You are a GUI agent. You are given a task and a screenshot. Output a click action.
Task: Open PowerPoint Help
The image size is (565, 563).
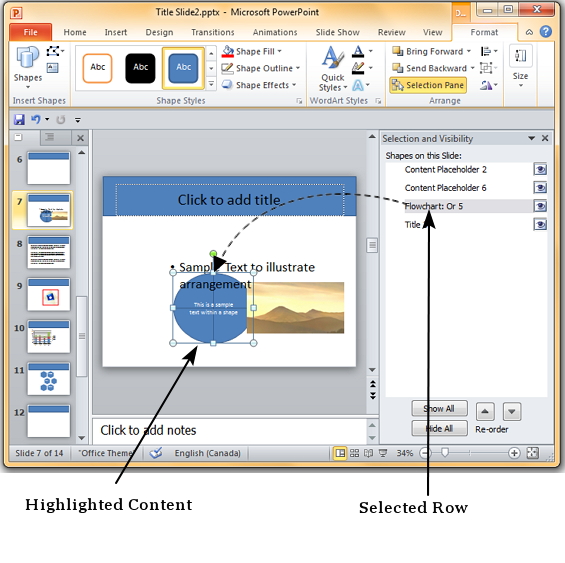point(546,32)
